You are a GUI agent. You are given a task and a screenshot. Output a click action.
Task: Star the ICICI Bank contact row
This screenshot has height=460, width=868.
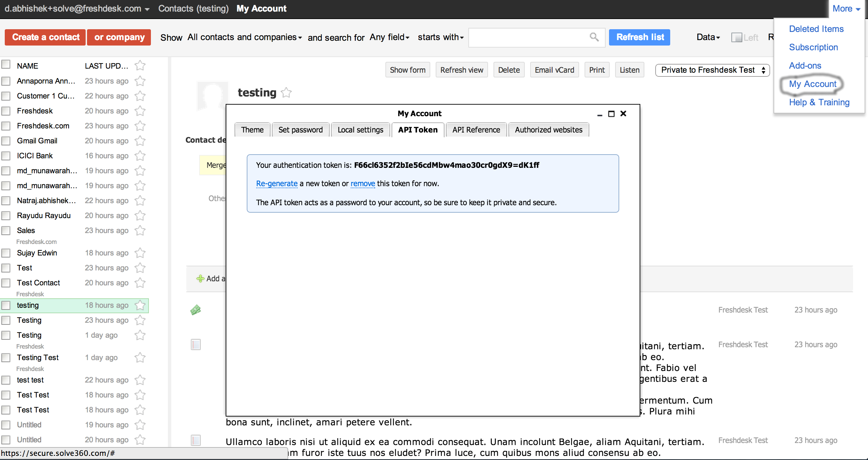click(x=140, y=156)
